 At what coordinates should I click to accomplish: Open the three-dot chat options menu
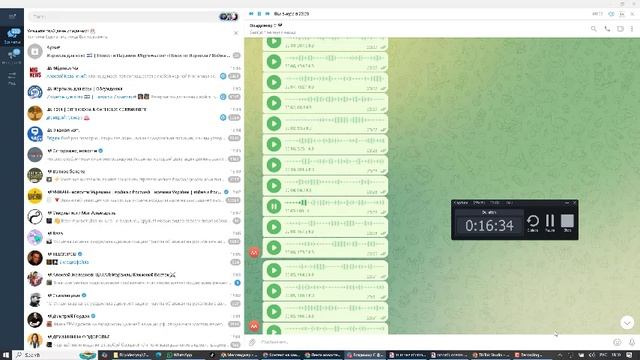point(632,29)
